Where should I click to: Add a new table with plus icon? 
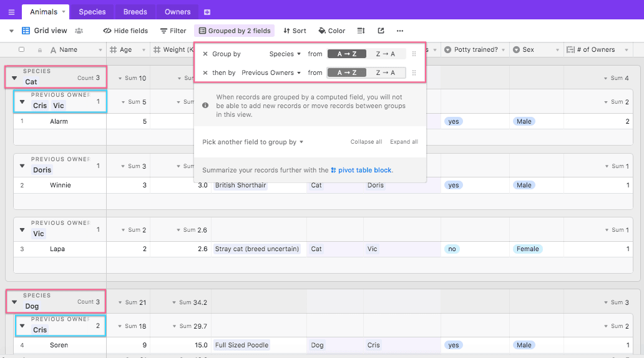tap(207, 12)
